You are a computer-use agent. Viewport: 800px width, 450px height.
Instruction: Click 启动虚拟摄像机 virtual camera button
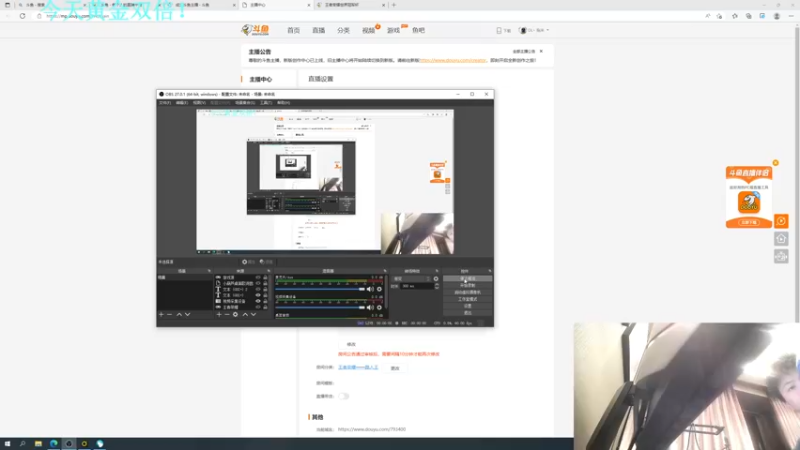pyautogui.click(x=467, y=292)
